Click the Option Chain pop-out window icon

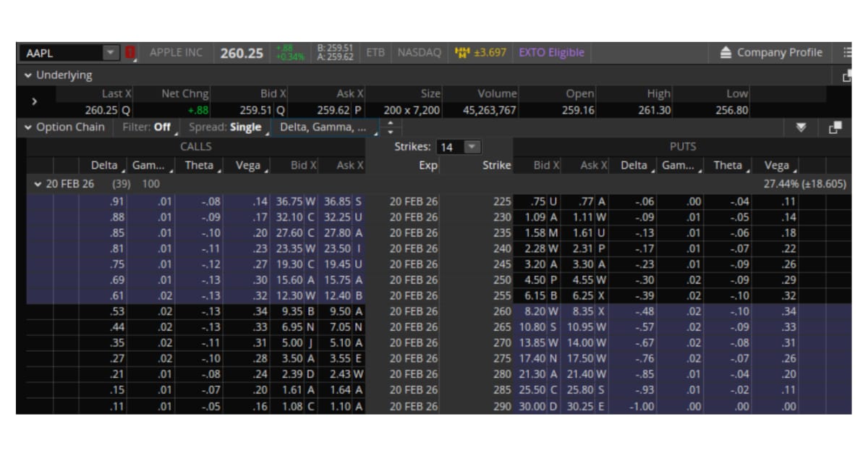[x=835, y=127]
